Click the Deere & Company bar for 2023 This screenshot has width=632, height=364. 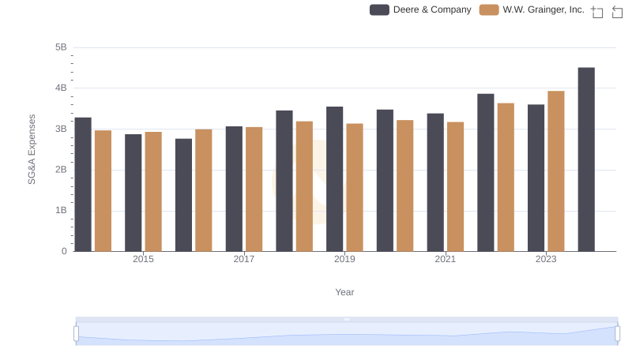tap(536, 178)
